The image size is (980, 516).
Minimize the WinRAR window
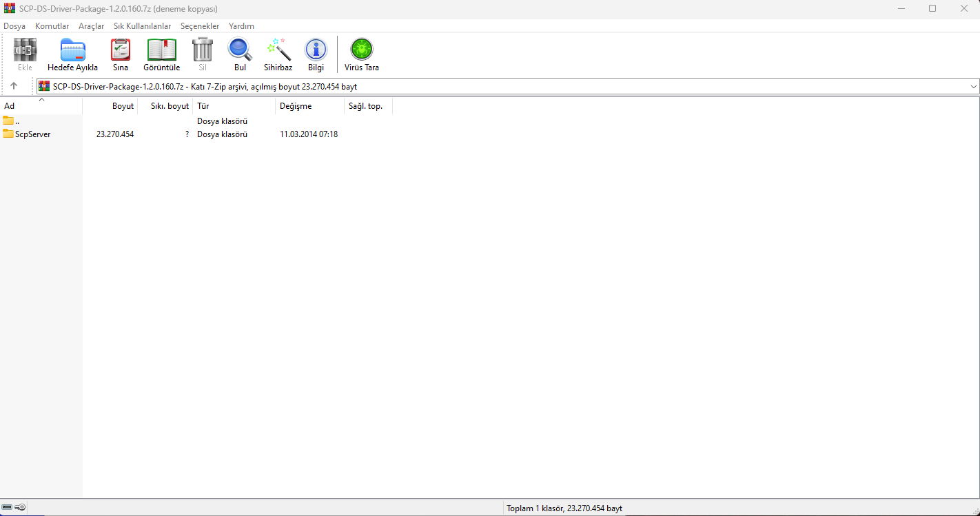902,8
